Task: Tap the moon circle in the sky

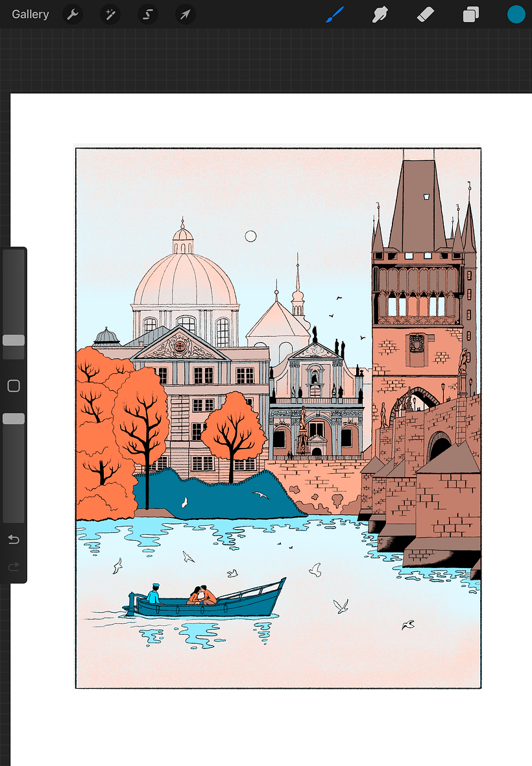Action: pos(250,236)
